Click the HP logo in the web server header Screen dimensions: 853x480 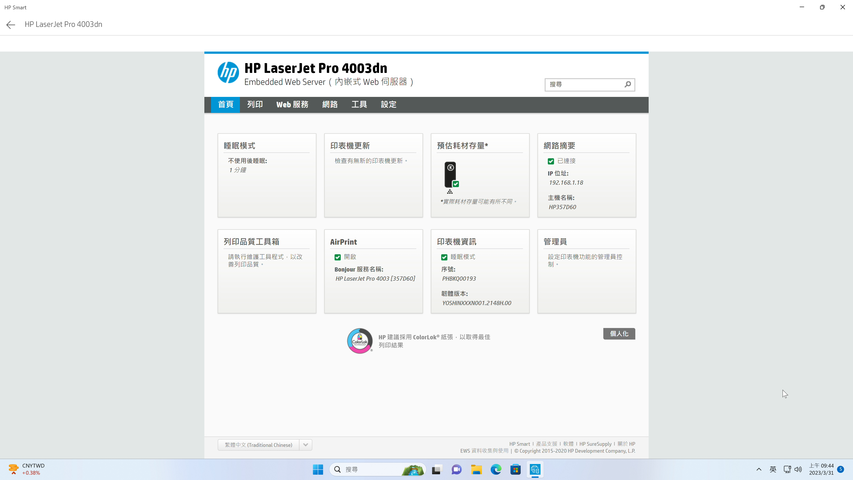[x=228, y=72]
